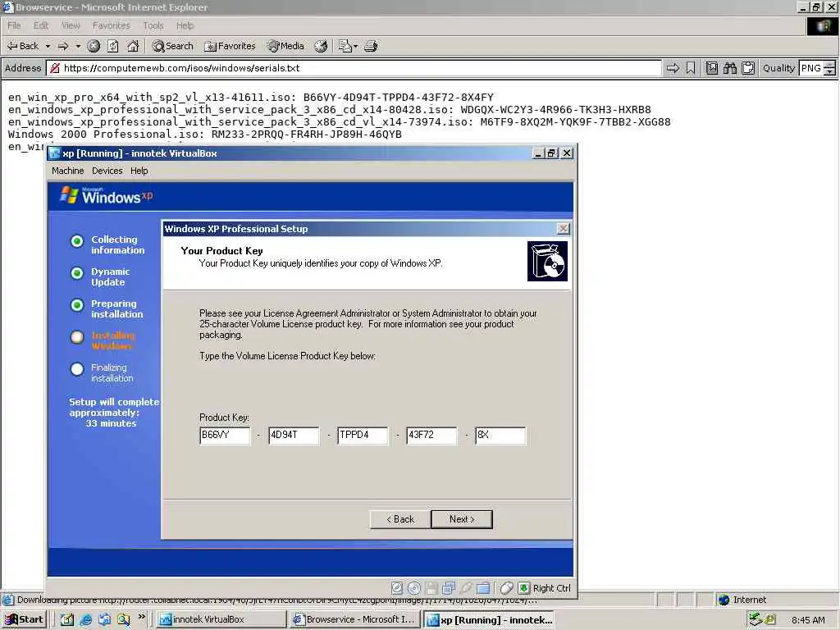Open the View menu in Internet Explorer
The width and height of the screenshot is (840, 630).
[x=71, y=25]
